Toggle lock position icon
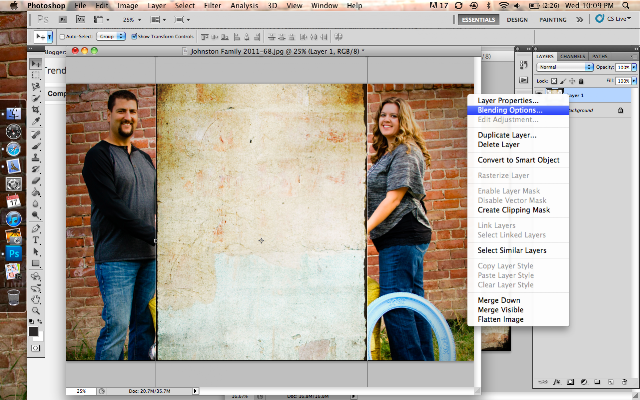Screen dimensions: 640x400 click(572, 81)
